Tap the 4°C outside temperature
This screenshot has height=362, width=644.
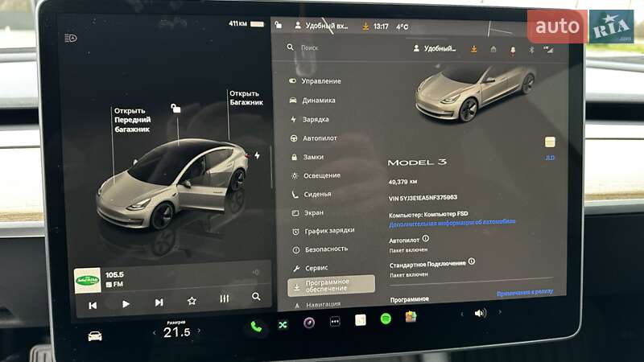402,27
